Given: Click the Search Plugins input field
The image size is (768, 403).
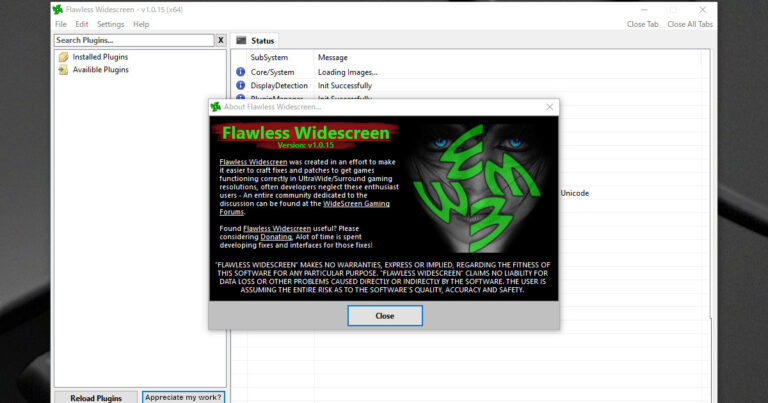Looking at the screenshot, I should click(x=133, y=40).
